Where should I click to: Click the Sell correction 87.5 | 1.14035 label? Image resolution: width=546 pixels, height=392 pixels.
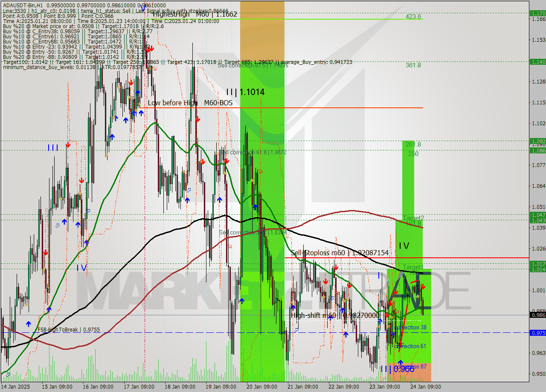point(253,65)
